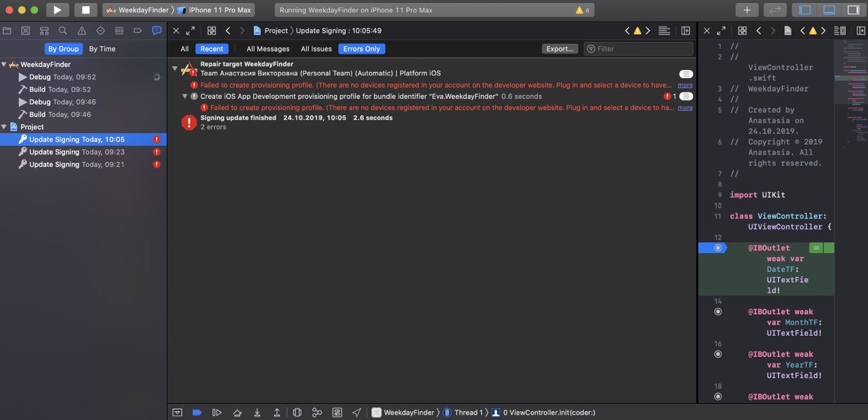Open Adjust Editor Options in report editor
Screen dimensions: 868x420
pos(665,31)
